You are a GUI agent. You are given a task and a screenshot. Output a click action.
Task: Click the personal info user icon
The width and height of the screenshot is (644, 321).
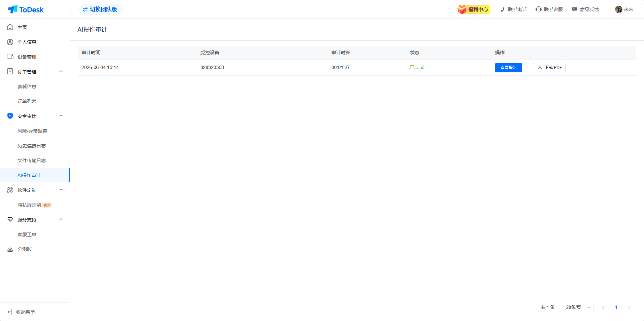(x=10, y=42)
